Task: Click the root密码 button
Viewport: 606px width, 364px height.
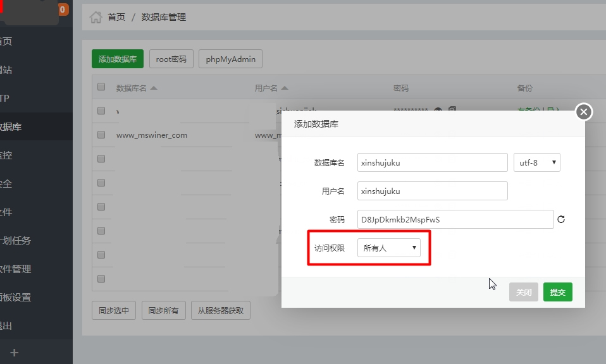Action: pos(171,59)
